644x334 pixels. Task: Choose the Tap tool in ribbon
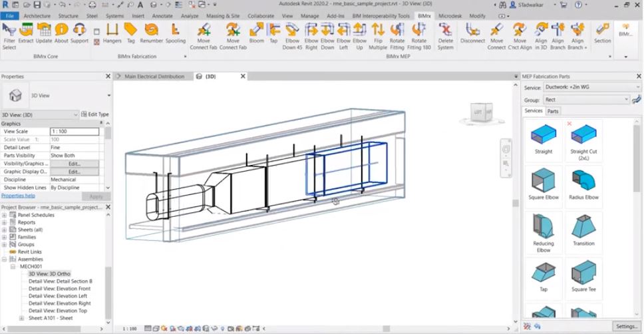click(273, 33)
